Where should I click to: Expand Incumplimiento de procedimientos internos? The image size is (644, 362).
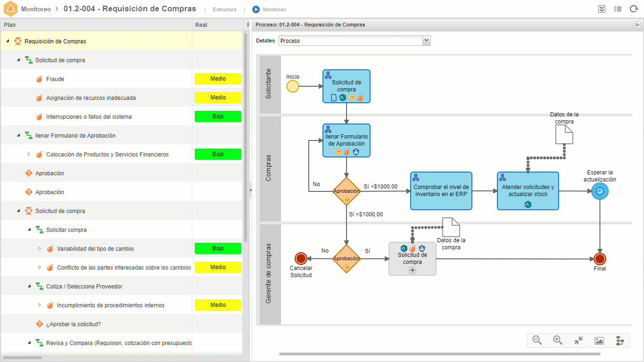click(x=40, y=305)
